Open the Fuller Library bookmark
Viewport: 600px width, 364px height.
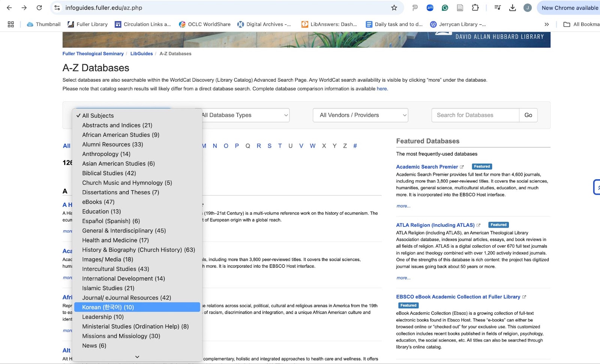[87, 24]
